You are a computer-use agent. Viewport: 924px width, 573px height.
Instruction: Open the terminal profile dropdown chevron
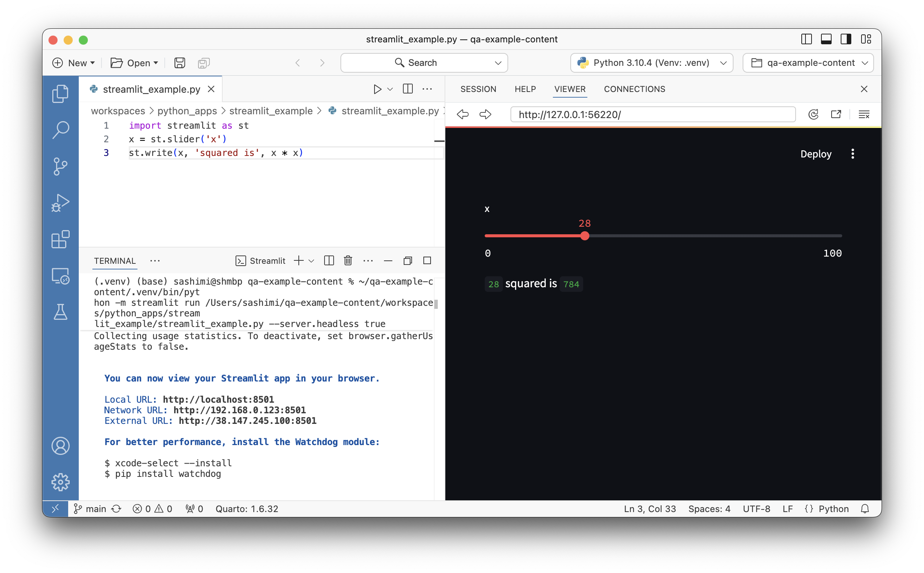pyautogui.click(x=312, y=261)
